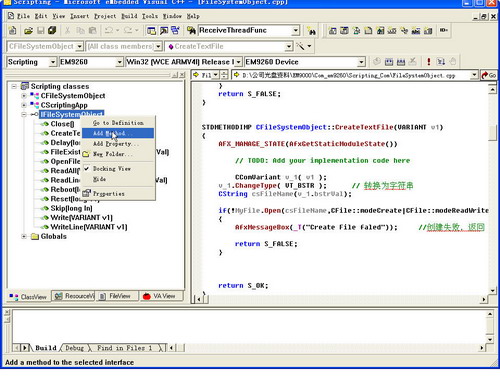Click code editor vertical scrollbar down arrow
The height and width of the screenshot is (376, 500).
point(492,291)
